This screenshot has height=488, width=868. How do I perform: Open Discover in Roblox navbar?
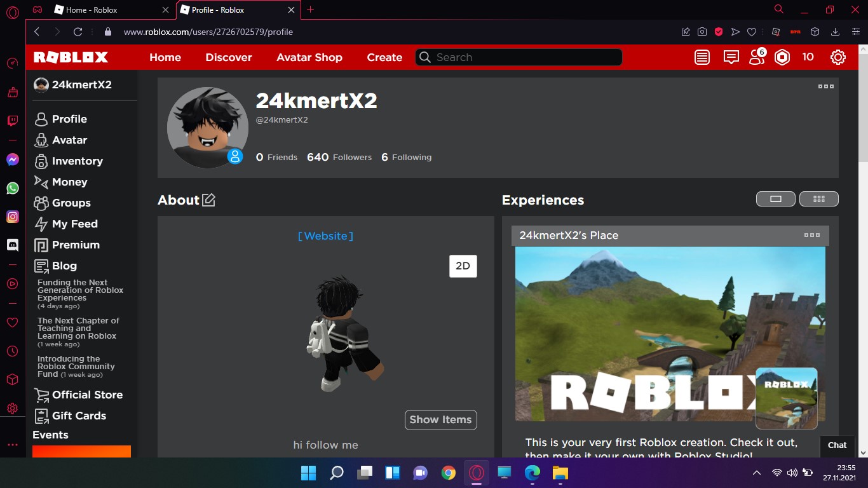[x=229, y=57]
